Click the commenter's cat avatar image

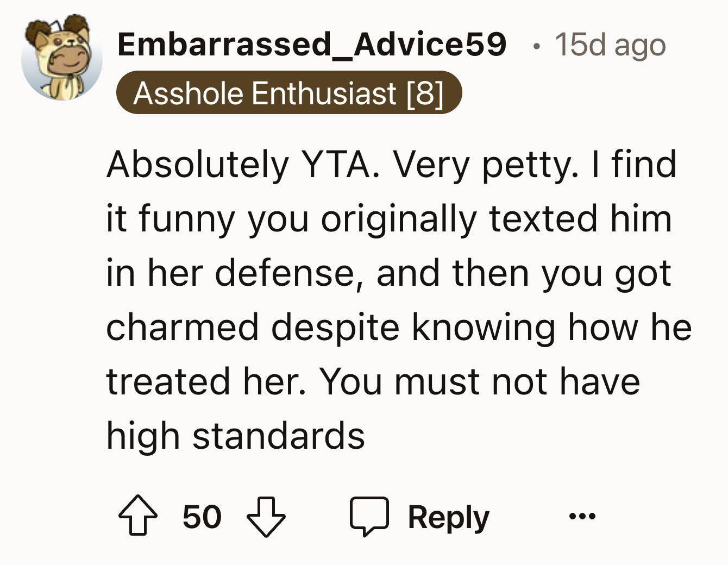click(x=61, y=60)
